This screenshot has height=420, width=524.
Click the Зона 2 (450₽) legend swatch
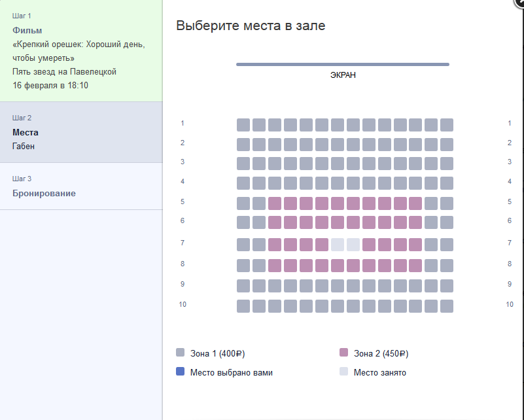(344, 353)
